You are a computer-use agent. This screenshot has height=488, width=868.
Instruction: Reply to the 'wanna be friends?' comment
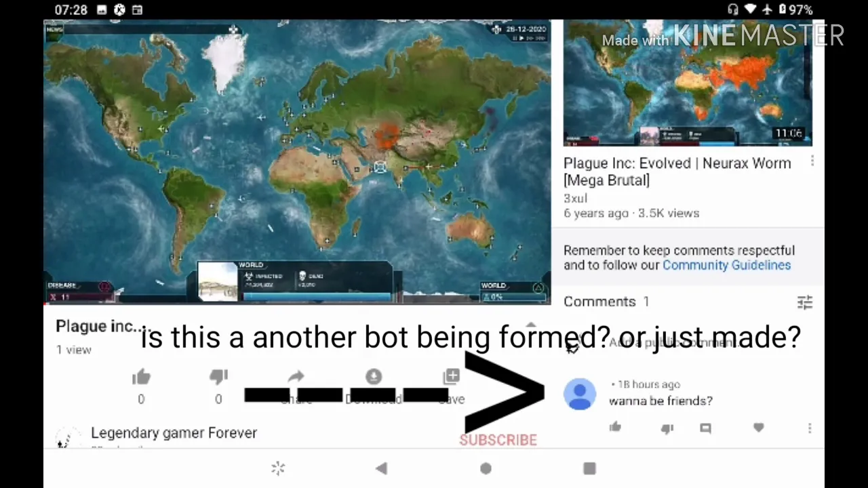point(705,428)
